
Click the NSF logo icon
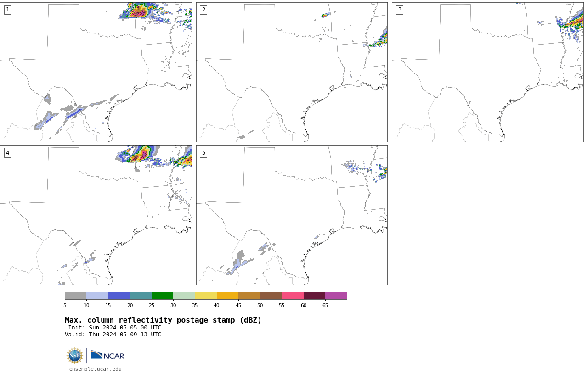tap(75, 356)
